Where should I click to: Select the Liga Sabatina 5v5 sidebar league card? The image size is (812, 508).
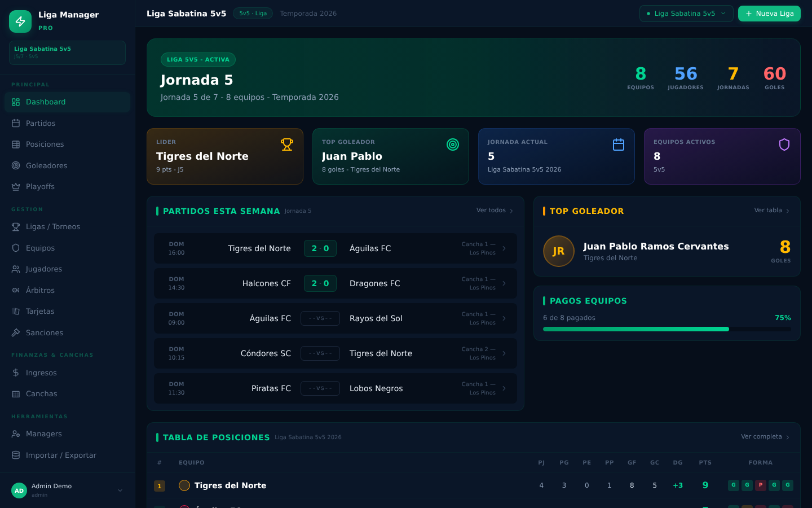67,52
